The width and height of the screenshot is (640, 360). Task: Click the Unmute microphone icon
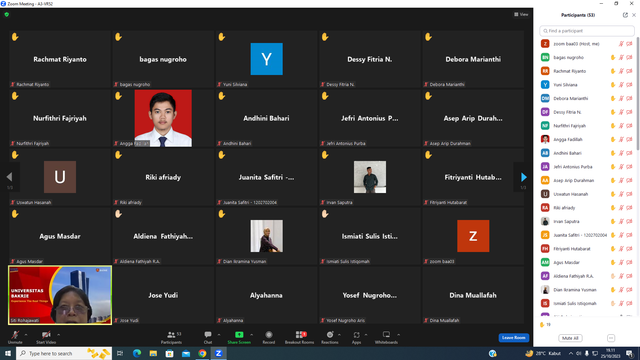15,335
